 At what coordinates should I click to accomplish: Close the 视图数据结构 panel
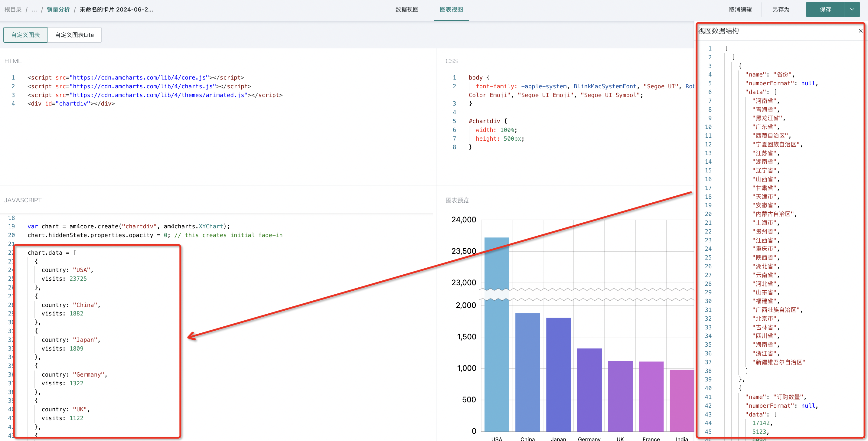[x=860, y=31]
